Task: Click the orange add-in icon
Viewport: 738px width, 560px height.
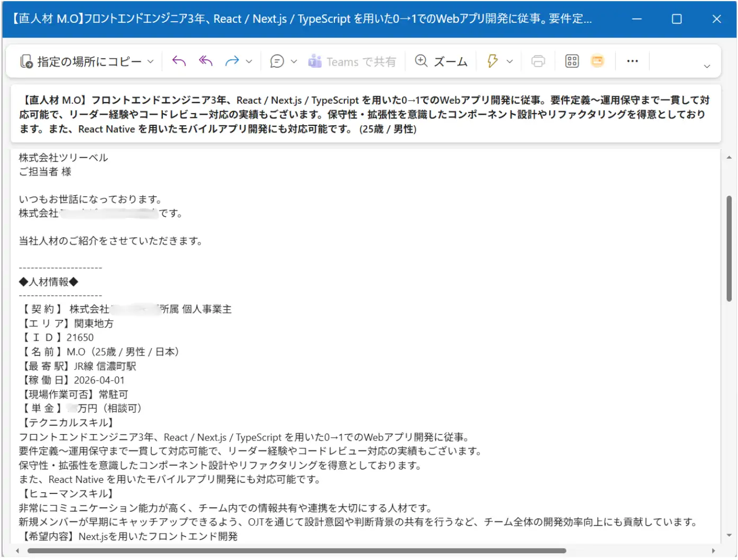Action: coord(597,61)
